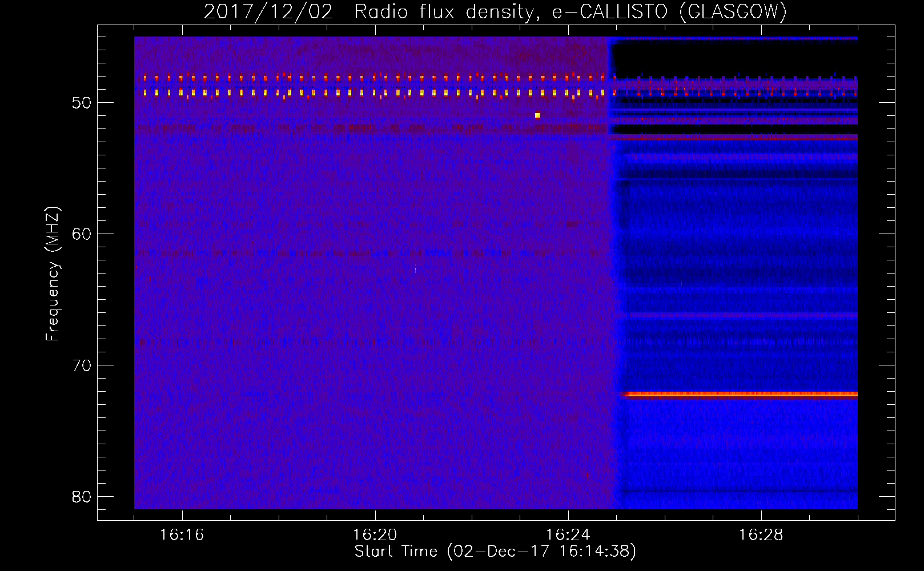Click the 16:20 time tick label
Screen dimensions: 924x571
click(x=375, y=534)
